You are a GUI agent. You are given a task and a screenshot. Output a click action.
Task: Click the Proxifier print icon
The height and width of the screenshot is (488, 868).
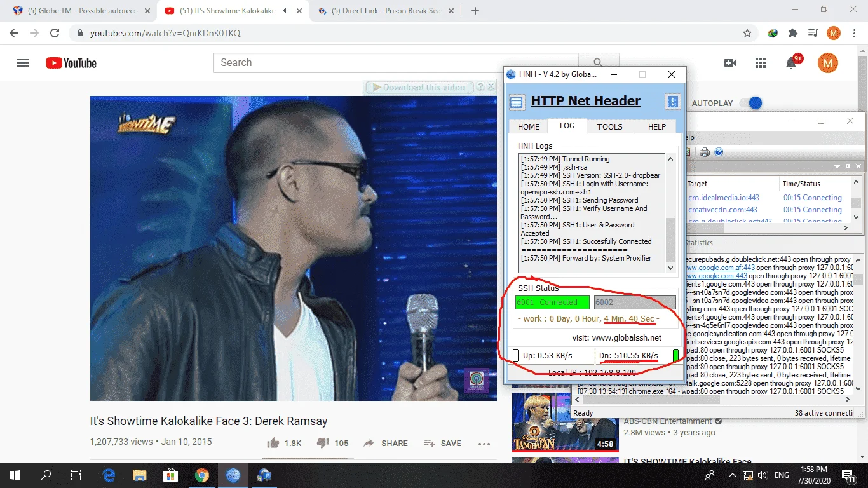tap(705, 152)
